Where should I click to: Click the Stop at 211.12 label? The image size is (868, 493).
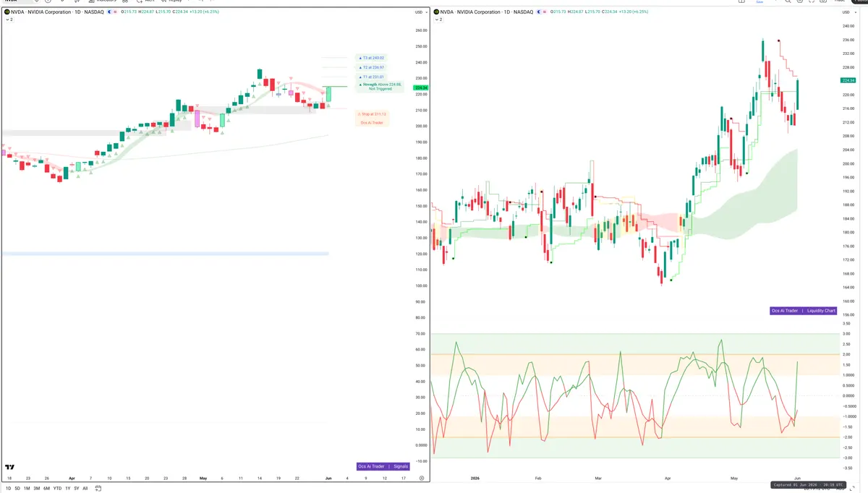pos(373,113)
